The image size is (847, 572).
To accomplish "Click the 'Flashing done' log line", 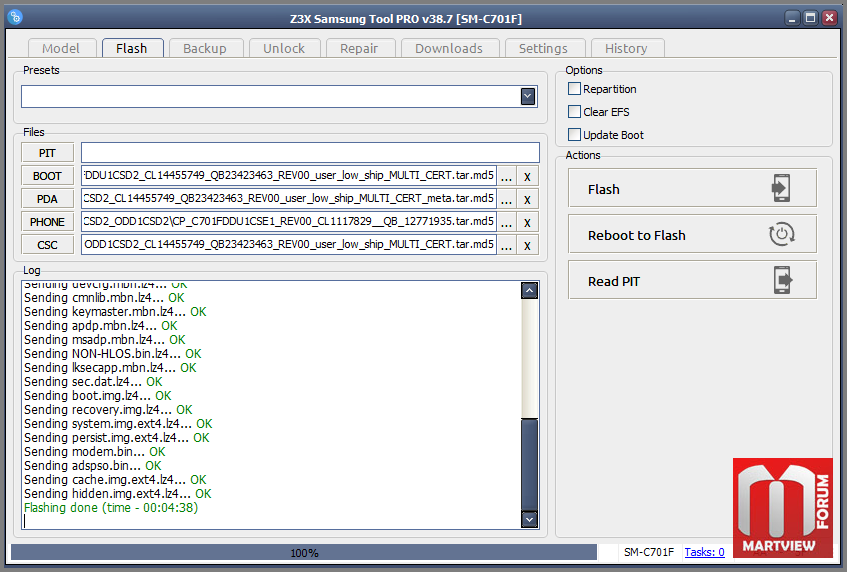I will [x=111, y=508].
